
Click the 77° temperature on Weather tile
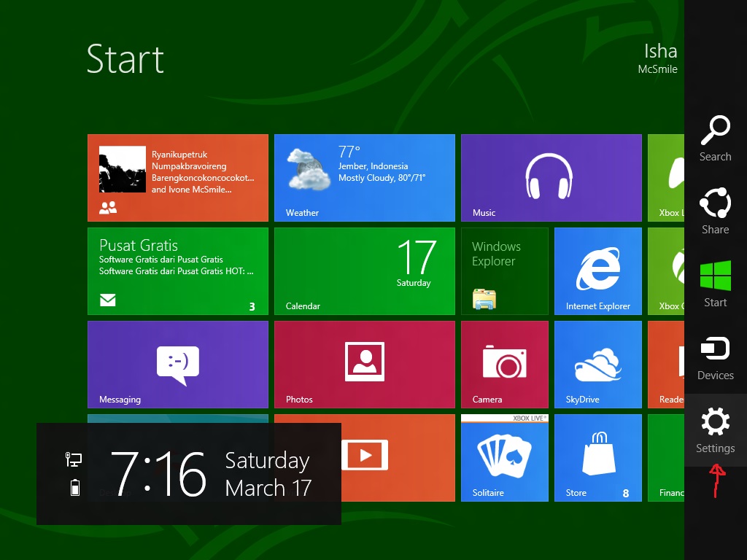point(349,152)
